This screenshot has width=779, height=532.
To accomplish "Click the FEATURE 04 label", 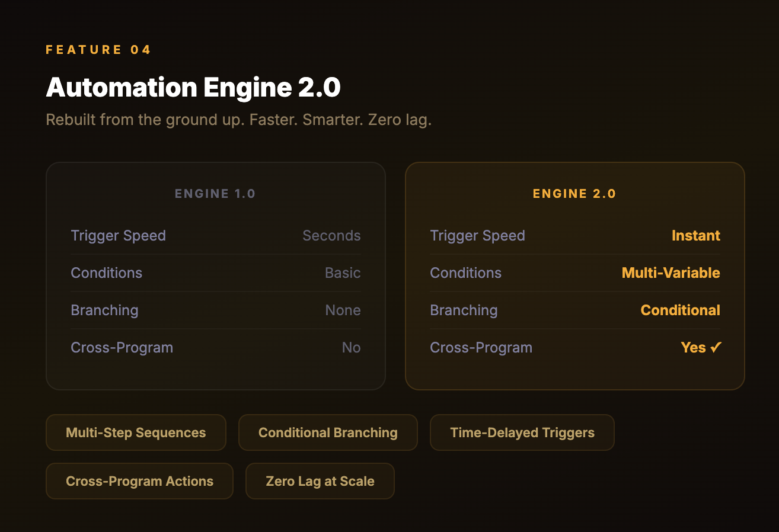I will coord(98,50).
